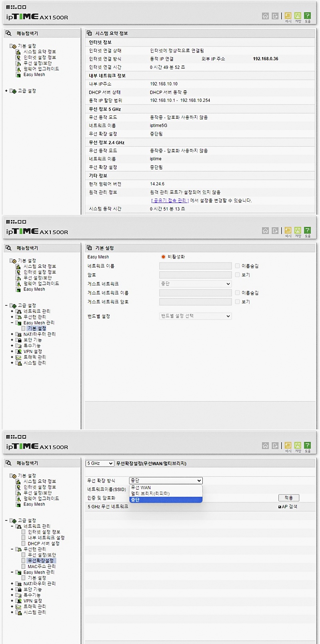Screen dimensions: 320x644
Task: Open 시스템 요약 정보 on the Easy Mesh page tree
Action: (x=40, y=266)
